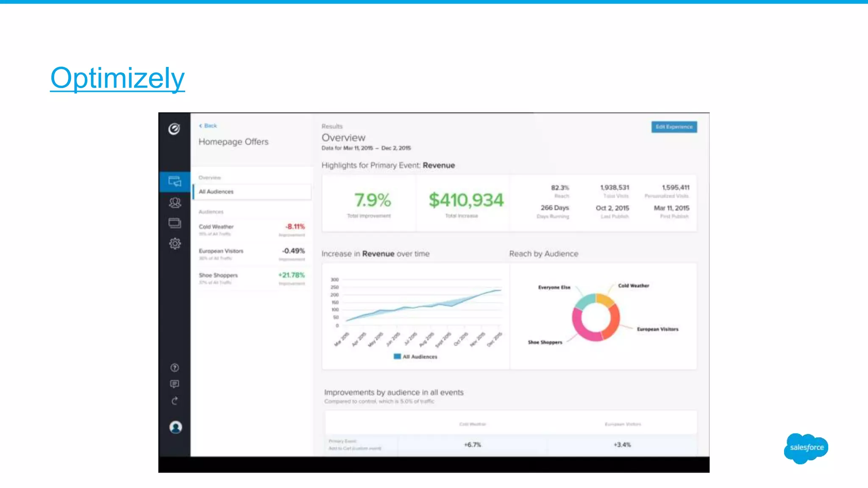
Task: Open the user profile avatar
Action: click(175, 427)
